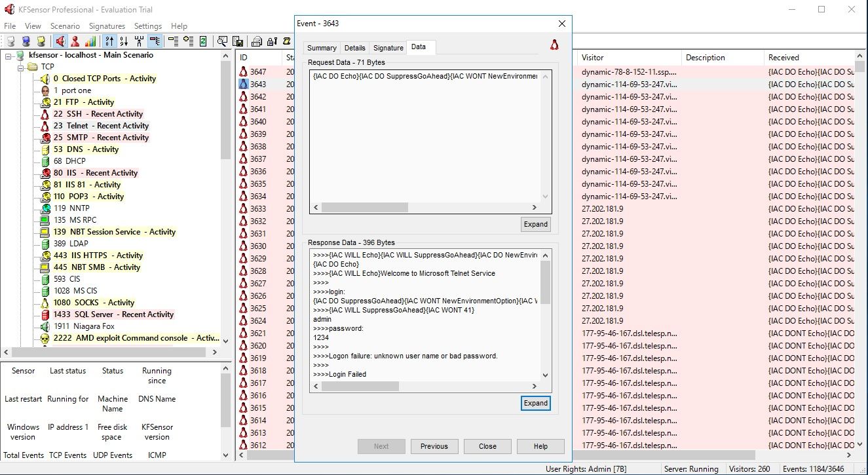Click the gray monitor icon in toolbar
Screen dimensions: 868x475
(x=10, y=41)
